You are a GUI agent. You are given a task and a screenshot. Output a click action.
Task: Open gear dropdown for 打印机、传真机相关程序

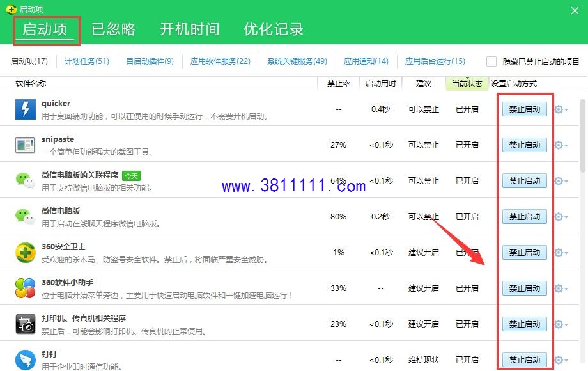pos(561,324)
